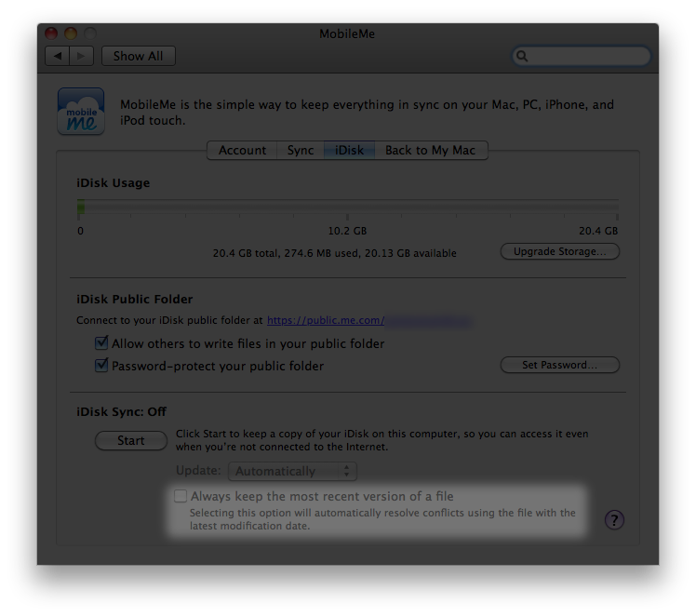Click the MobileMe window title
The image size is (696, 616).
347,33
